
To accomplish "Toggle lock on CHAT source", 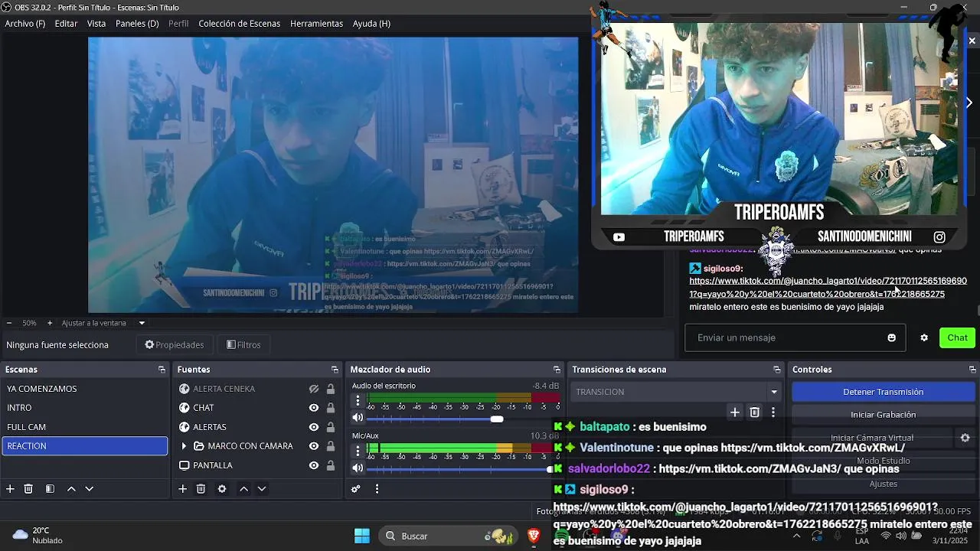I will click(x=331, y=408).
